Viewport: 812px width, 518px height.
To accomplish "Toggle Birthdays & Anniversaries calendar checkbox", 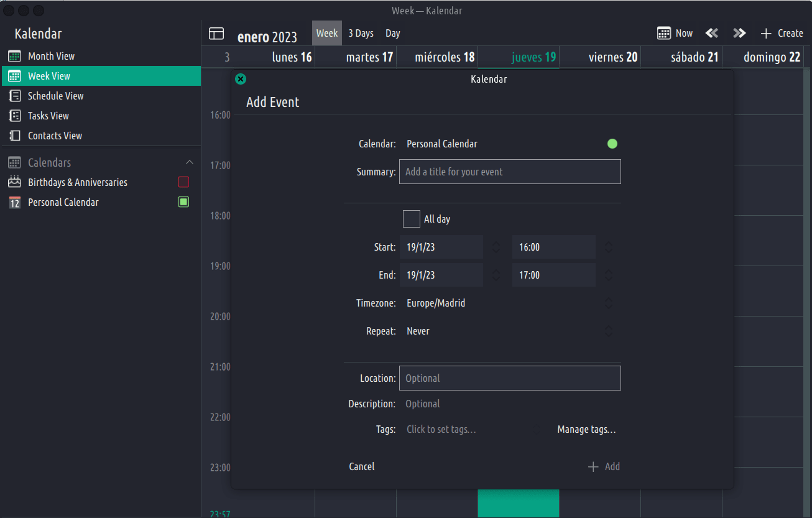I will (183, 182).
